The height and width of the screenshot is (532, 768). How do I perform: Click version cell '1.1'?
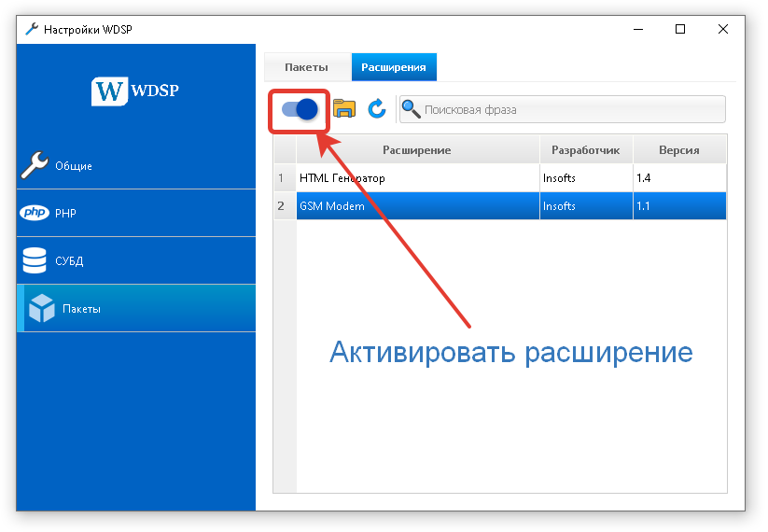click(680, 205)
